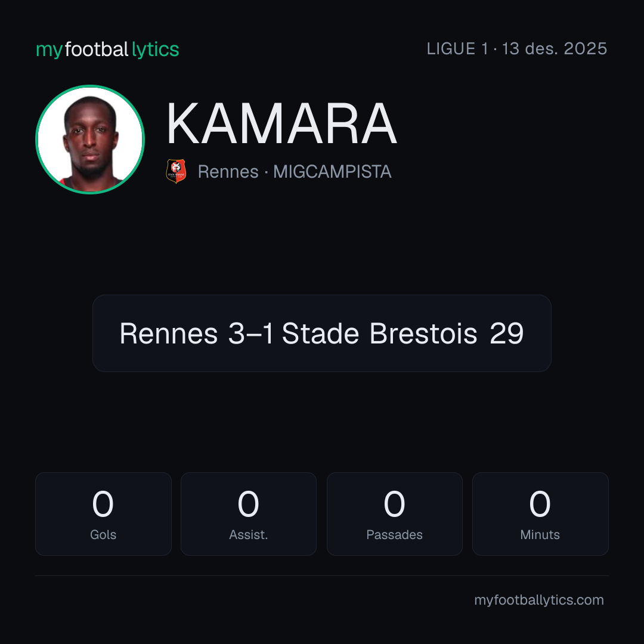Screen dimensions: 644x644
Task: Open Kamara's circular player photo
Action: pos(90,140)
